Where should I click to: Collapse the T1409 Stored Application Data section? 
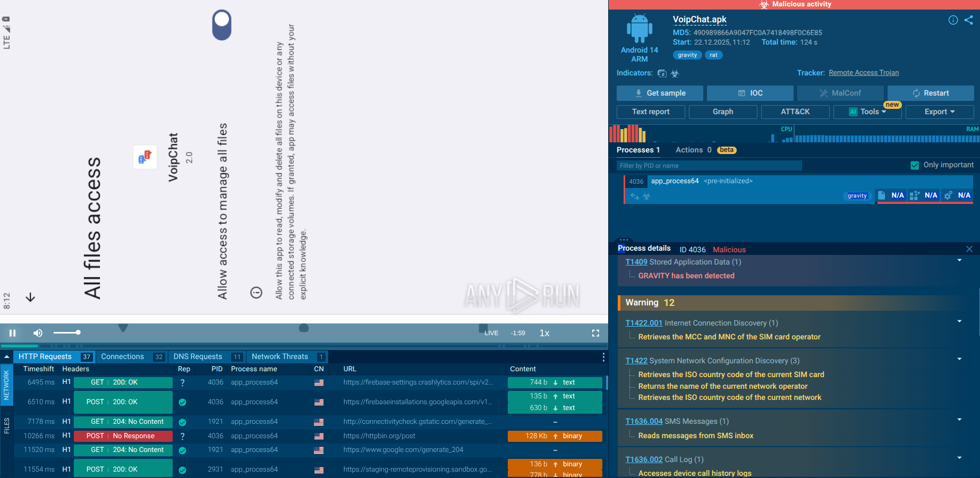[960, 260]
